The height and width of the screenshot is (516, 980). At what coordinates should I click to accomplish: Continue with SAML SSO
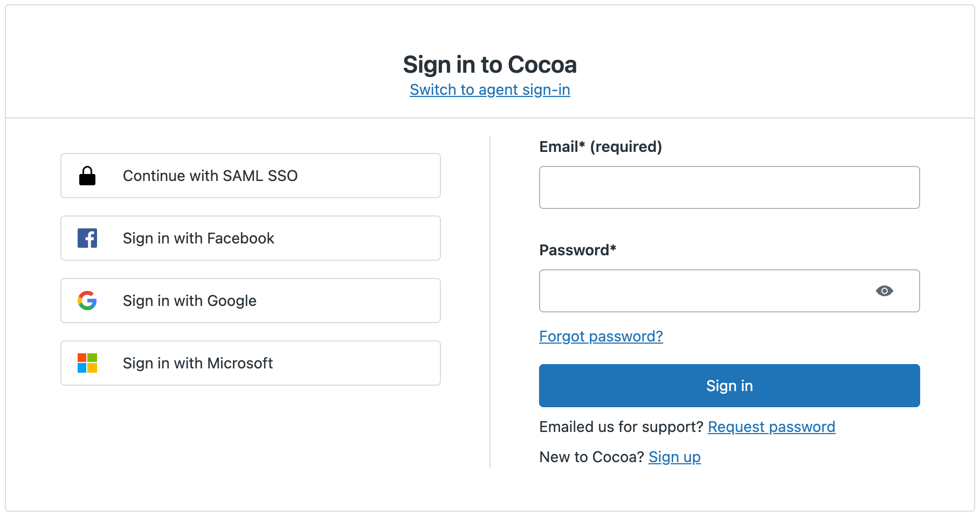tap(250, 176)
